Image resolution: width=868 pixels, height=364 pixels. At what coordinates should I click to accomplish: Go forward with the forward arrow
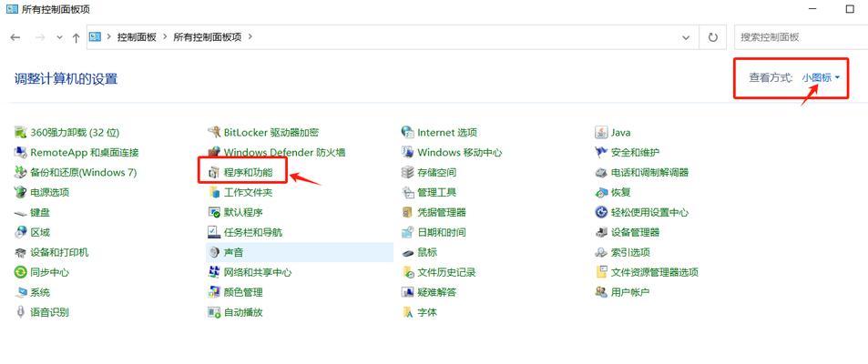point(40,37)
